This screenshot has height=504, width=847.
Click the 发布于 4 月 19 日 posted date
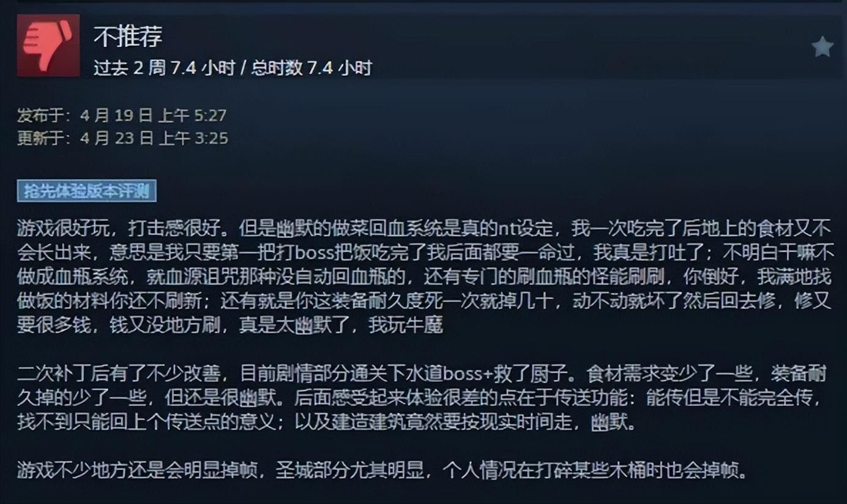coord(85,115)
